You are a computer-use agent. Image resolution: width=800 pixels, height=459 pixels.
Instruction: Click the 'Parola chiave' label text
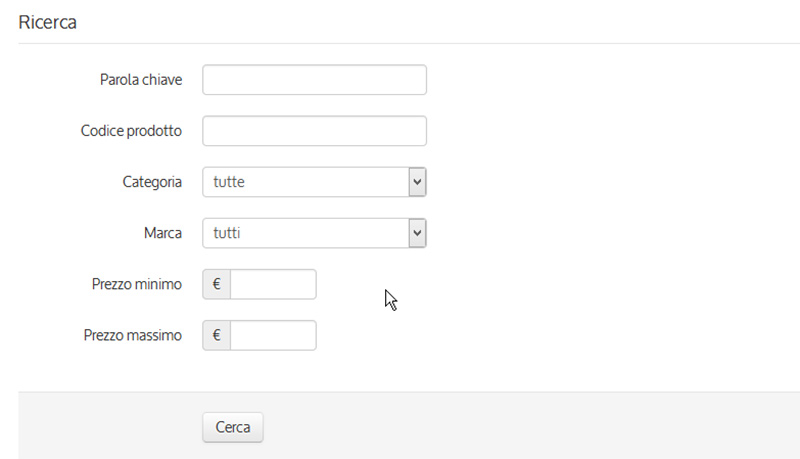(x=141, y=80)
